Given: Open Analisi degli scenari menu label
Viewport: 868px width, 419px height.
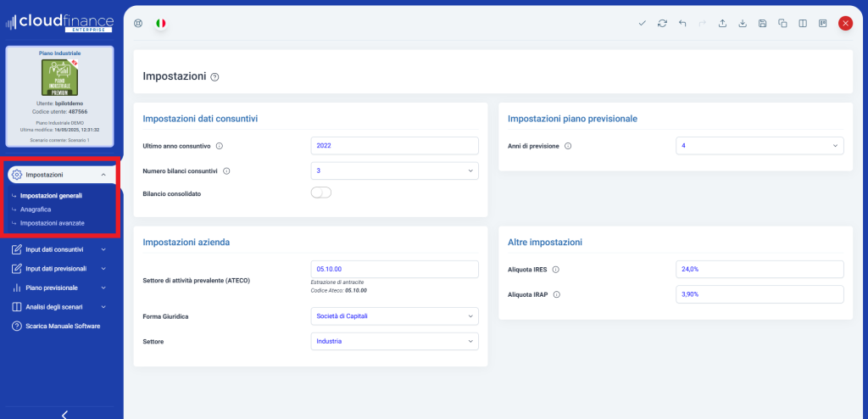Looking at the screenshot, I should [x=54, y=307].
